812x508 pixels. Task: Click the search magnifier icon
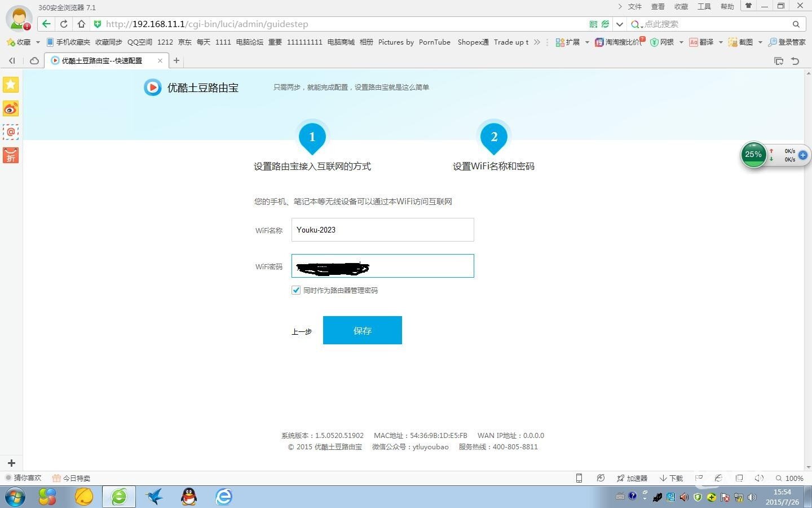pos(796,24)
